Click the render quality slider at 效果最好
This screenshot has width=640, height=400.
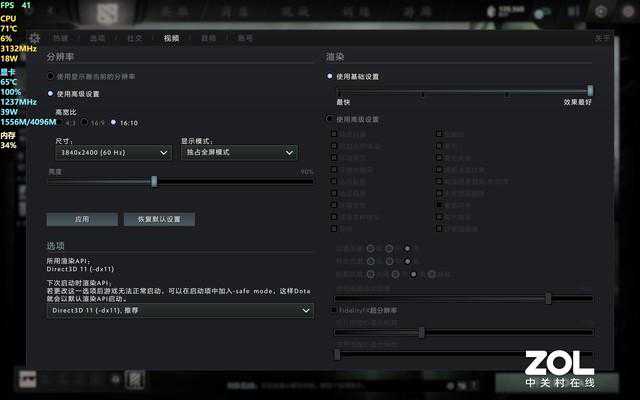pyautogui.click(x=590, y=91)
